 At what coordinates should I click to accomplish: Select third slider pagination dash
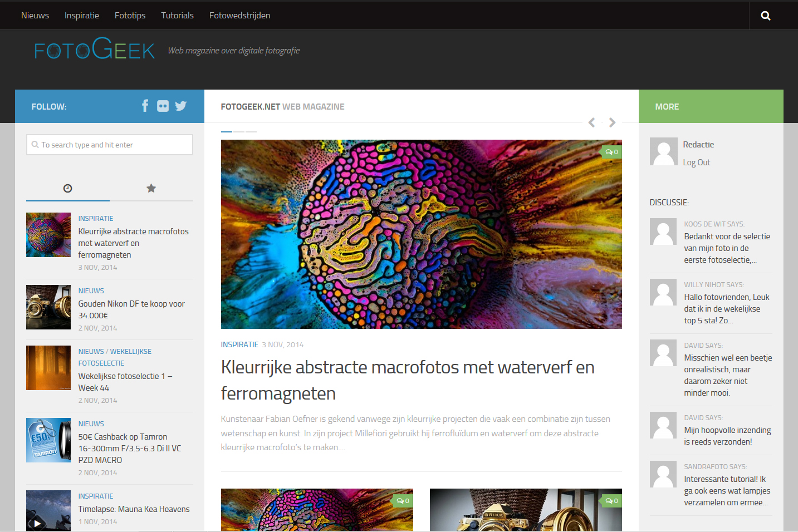(x=251, y=132)
